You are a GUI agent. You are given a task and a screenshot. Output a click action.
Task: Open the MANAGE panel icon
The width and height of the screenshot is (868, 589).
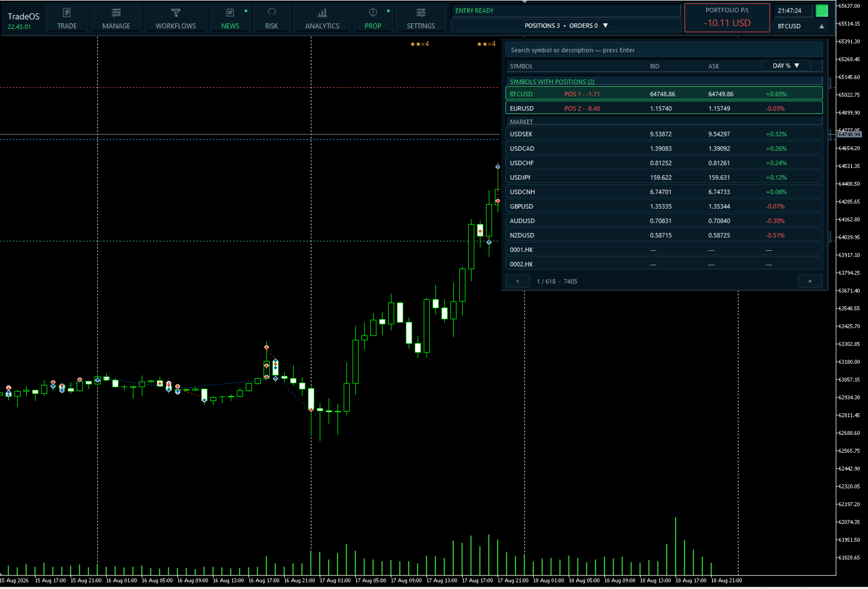pos(116,12)
